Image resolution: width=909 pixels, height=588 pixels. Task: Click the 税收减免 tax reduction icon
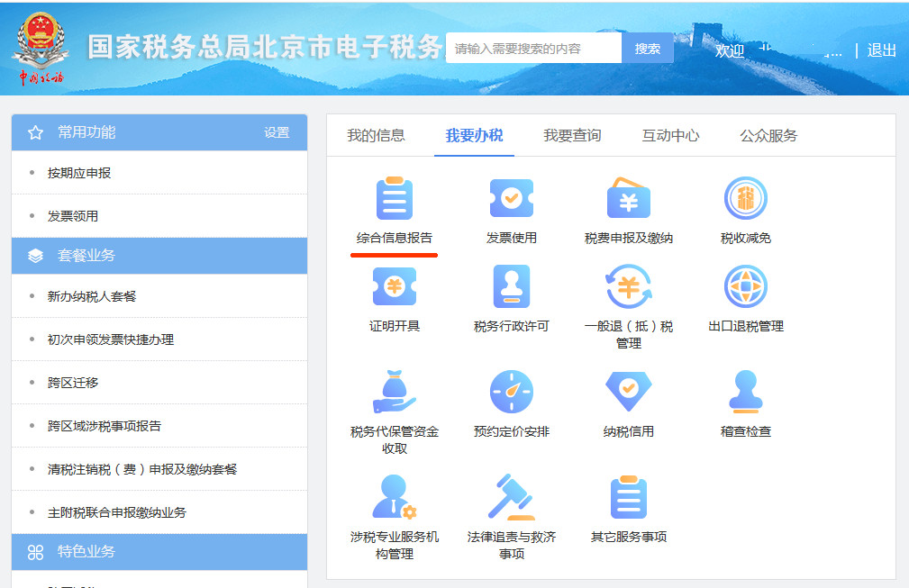coord(744,209)
